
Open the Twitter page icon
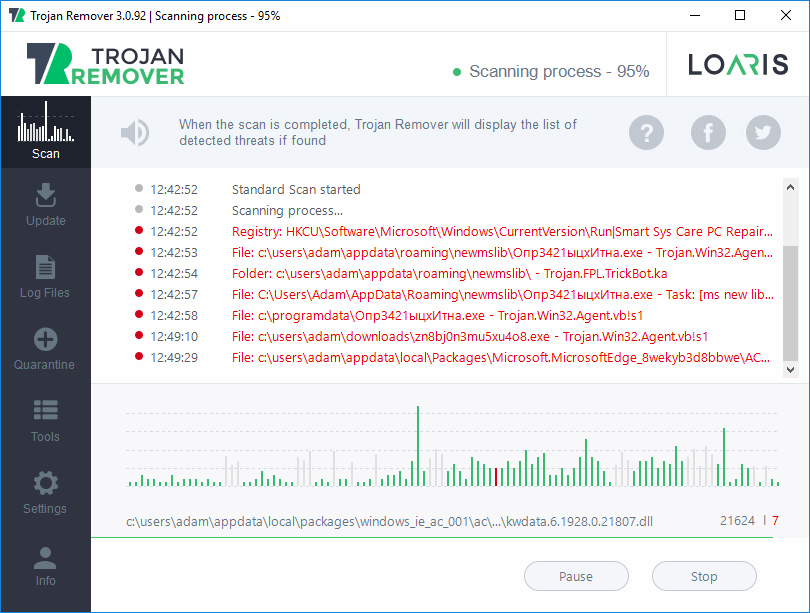click(763, 133)
